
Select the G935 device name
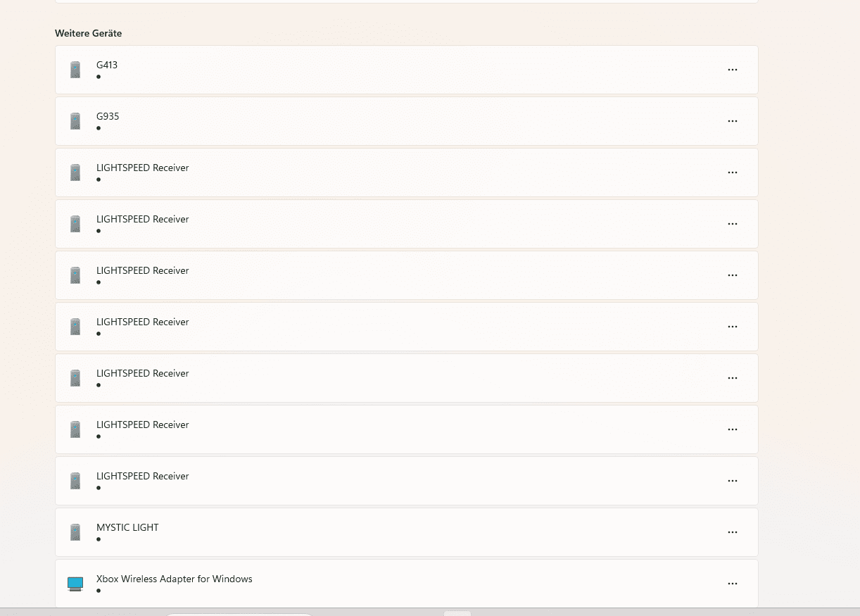pyautogui.click(x=108, y=116)
